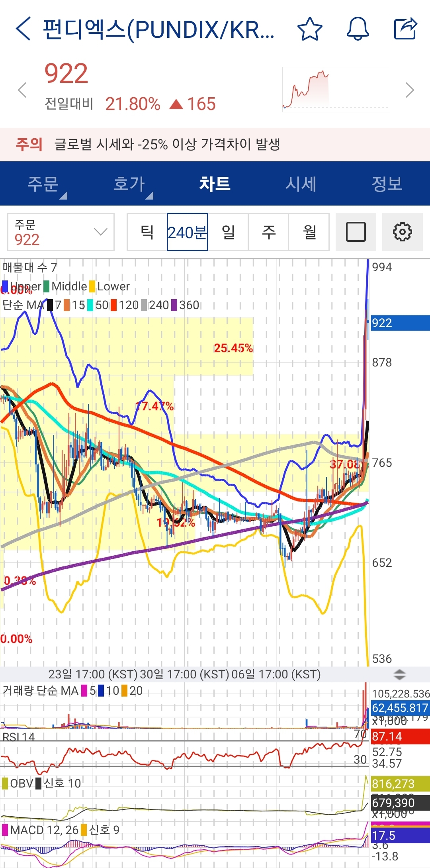
Task: Click the 신호 10 OBV signal label
Action: [62, 783]
